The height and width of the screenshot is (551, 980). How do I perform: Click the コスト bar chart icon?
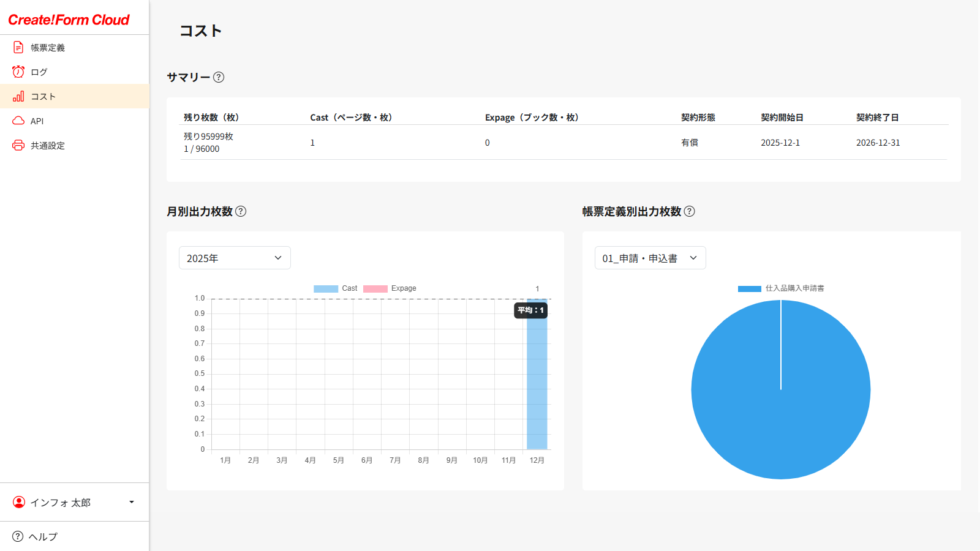click(x=18, y=96)
